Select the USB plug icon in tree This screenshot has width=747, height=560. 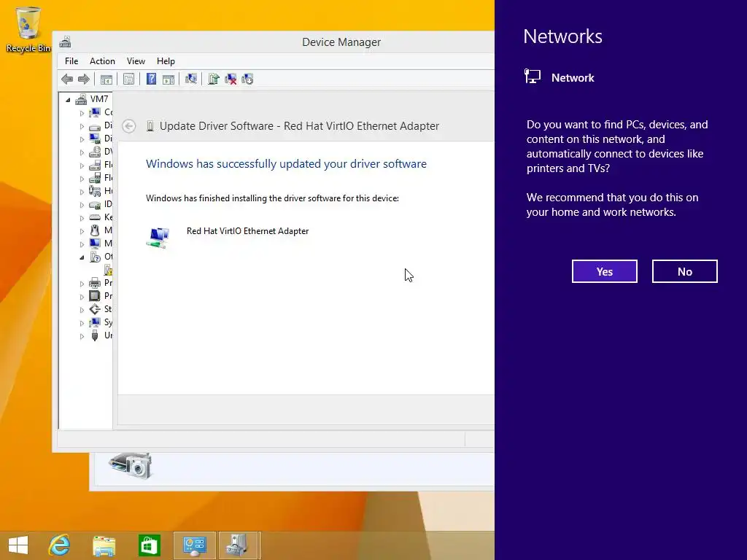pyautogui.click(x=95, y=335)
